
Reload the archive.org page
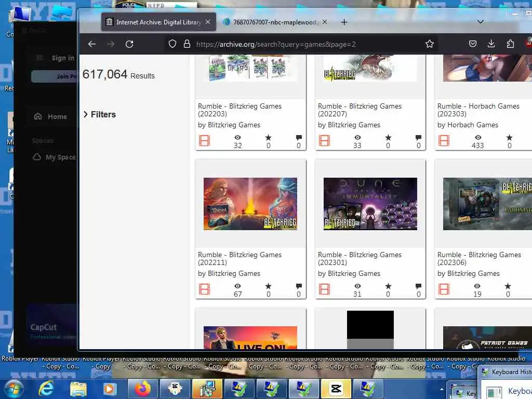[129, 44]
